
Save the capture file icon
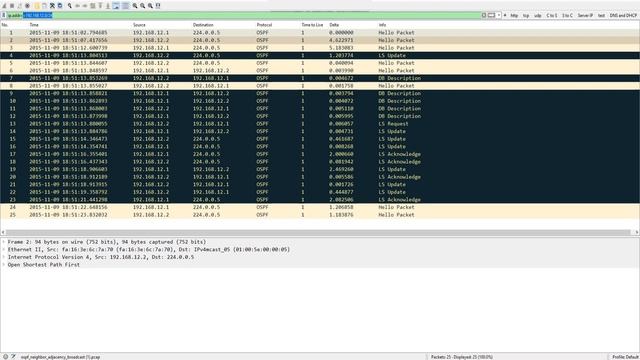point(44,6)
